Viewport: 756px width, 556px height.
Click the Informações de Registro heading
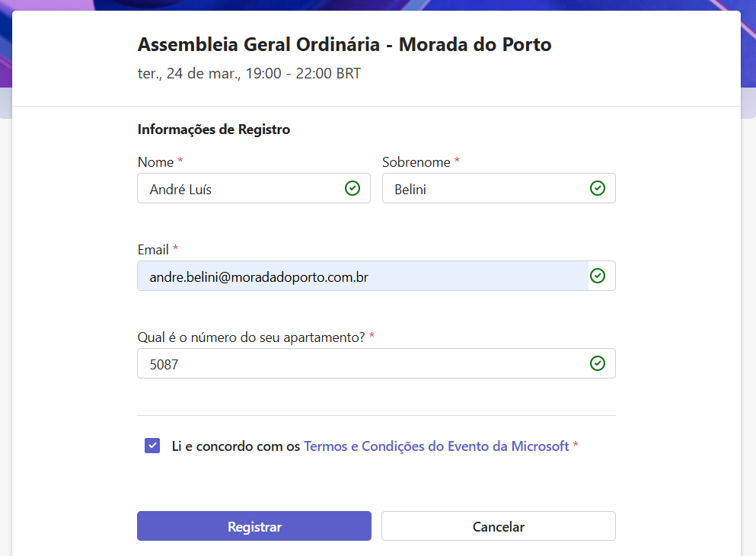(x=214, y=129)
